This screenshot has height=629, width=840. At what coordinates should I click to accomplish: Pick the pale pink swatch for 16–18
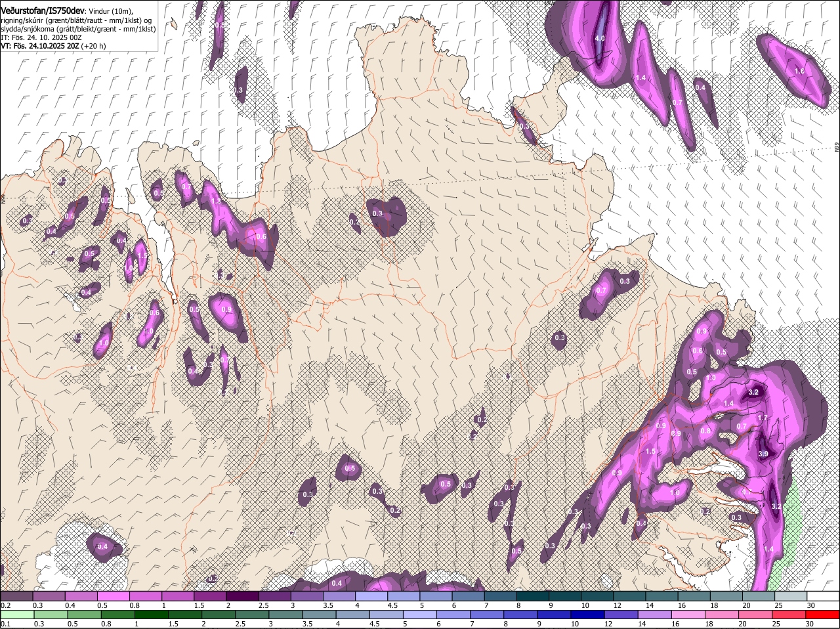pos(688,615)
